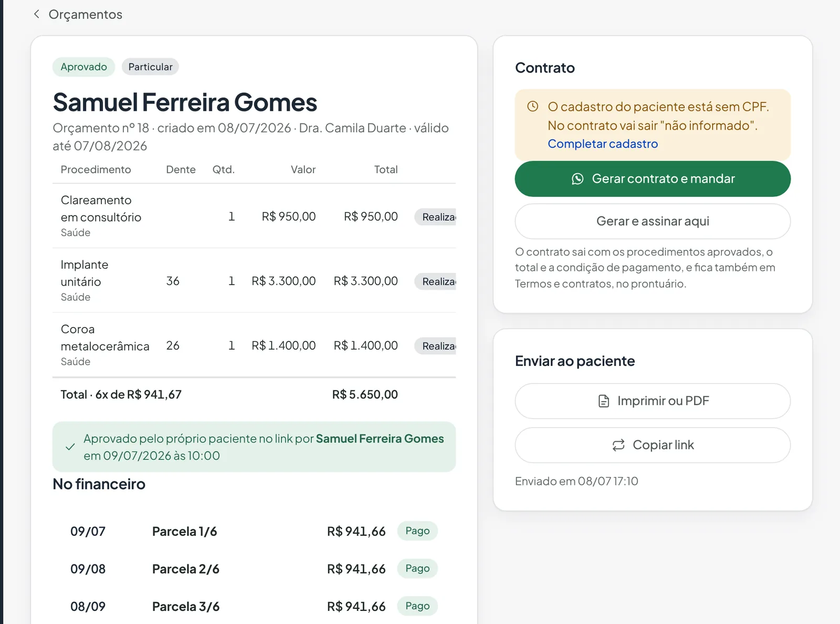Screen dimensions: 840x624
Task: Click tooth number 36 cell
Action: [173, 281]
